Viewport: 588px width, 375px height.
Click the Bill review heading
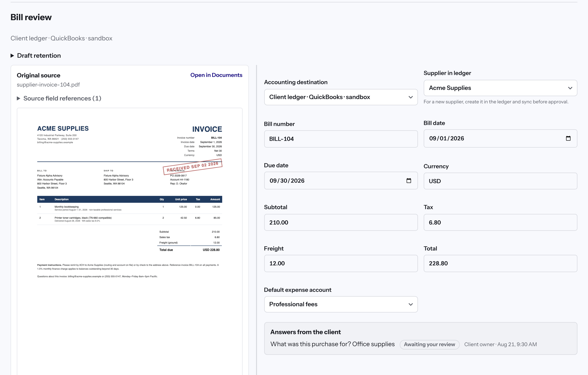click(31, 17)
